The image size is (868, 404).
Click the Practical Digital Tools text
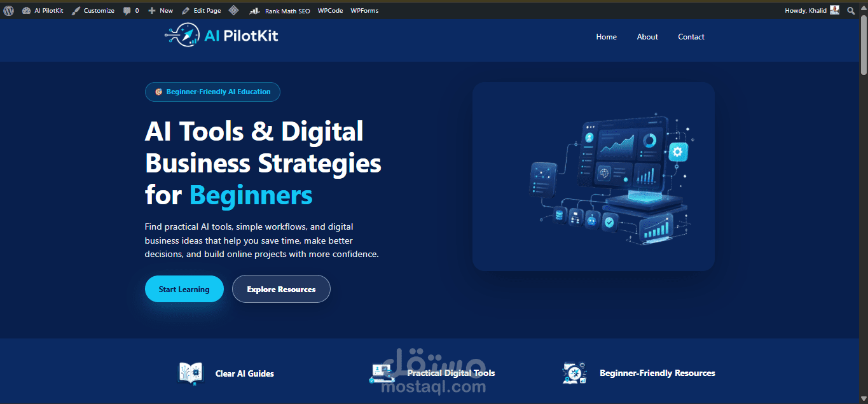point(451,373)
